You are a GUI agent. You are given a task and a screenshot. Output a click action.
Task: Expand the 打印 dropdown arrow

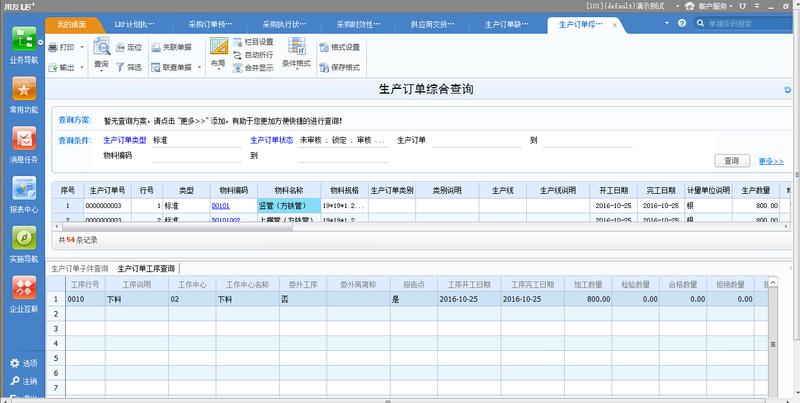tap(82, 47)
